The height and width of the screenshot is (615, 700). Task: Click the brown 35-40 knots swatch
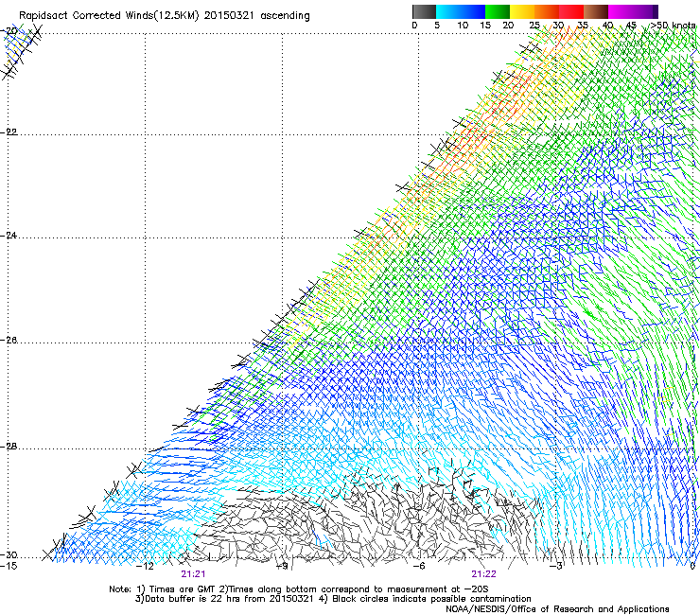tap(596, 11)
